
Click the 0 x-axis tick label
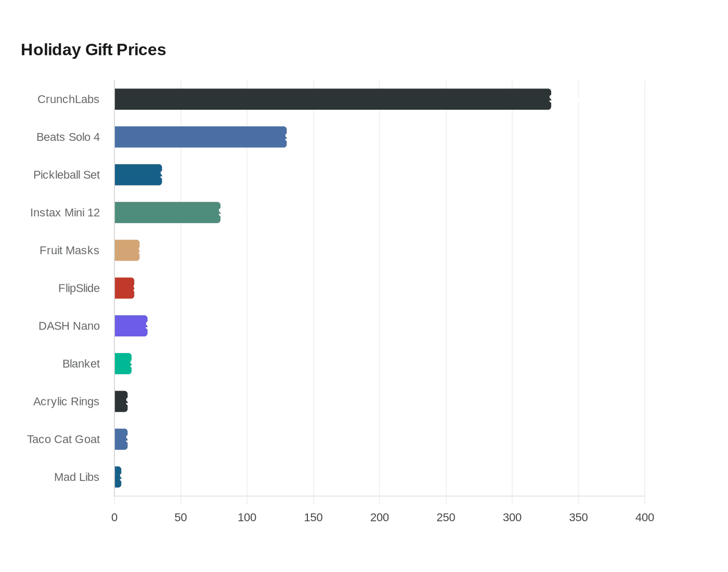pos(114,517)
